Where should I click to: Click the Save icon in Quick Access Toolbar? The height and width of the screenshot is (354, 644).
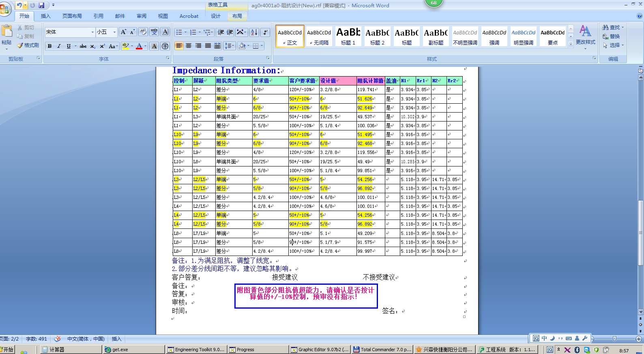coord(41,5)
